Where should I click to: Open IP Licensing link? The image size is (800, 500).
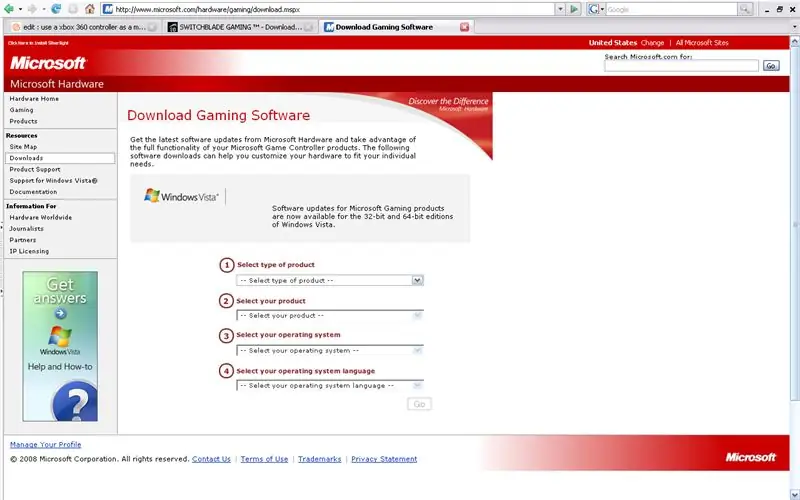29,251
